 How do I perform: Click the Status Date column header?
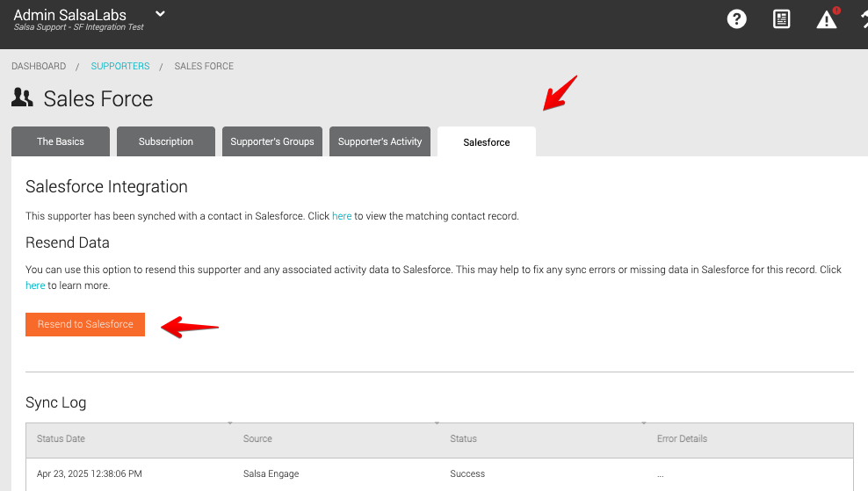(x=61, y=438)
